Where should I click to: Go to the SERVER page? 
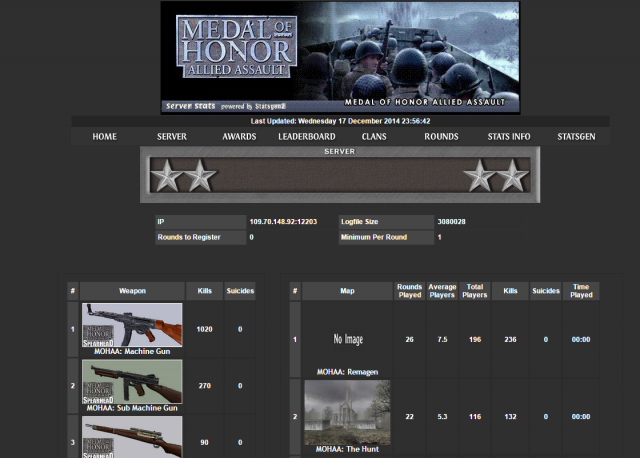pyautogui.click(x=172, y=137)
